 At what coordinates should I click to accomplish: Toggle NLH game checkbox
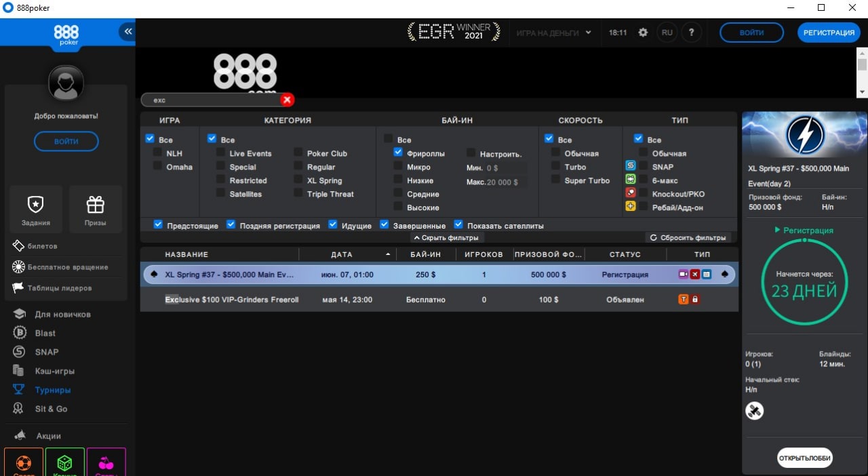[157, 153]
